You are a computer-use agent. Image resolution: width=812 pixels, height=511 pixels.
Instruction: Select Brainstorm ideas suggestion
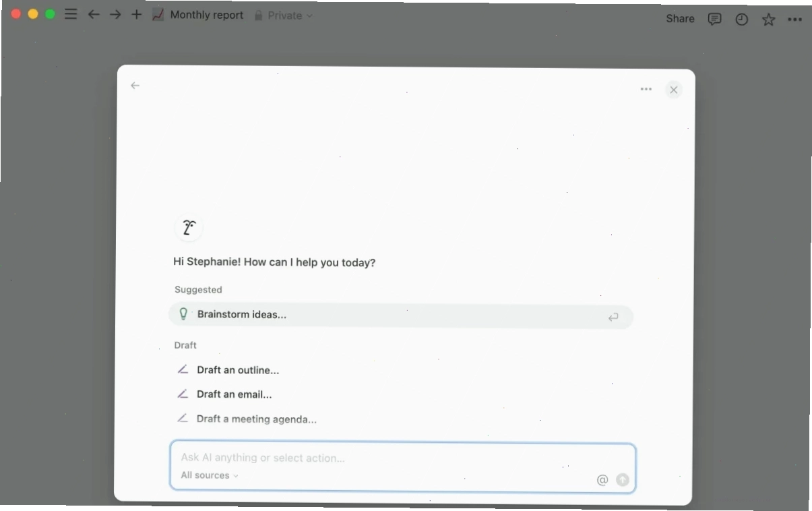click(x=400, y=315)
